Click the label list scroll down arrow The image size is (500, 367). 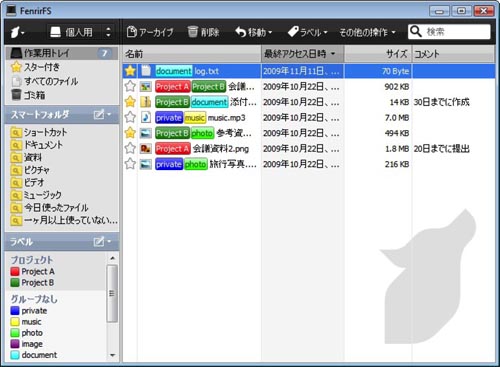(x=112, y=355)
